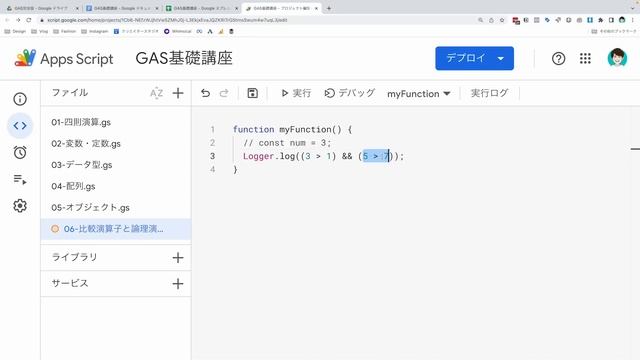This screenshot has height=360, width=640.
Task: Run the script with 実行 button
Action: point(296,93)
